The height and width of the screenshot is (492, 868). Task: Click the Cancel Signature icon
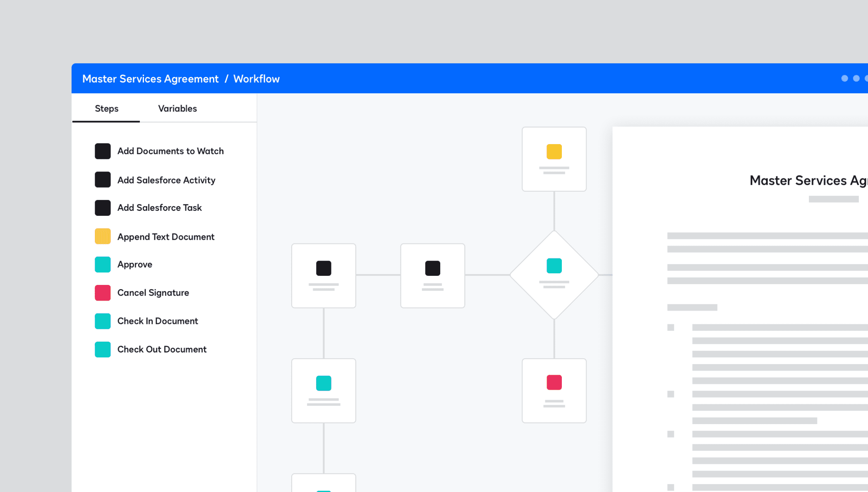coord(102,292)
